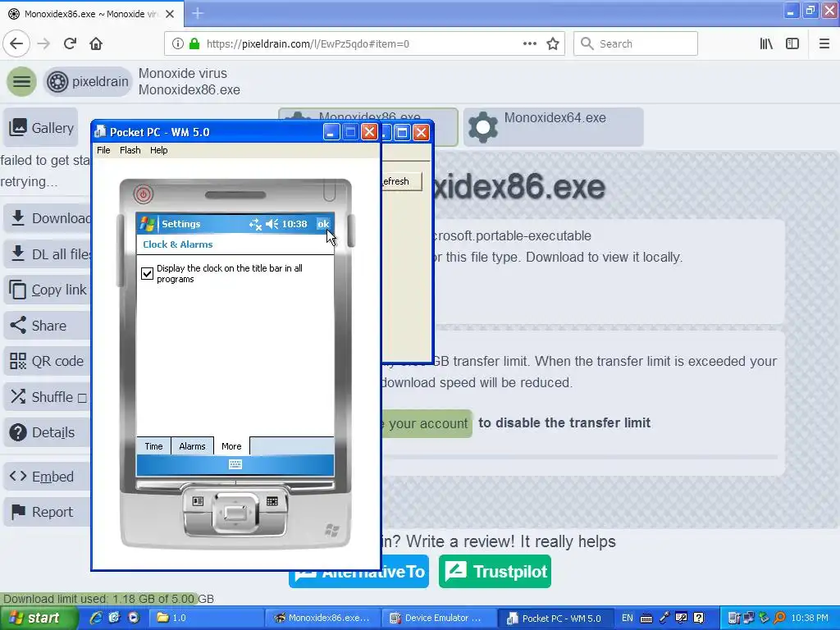Toggle 'Display the clock on the title bar' checkbox
Screen dimensions: 840x630
click(147, 274)
